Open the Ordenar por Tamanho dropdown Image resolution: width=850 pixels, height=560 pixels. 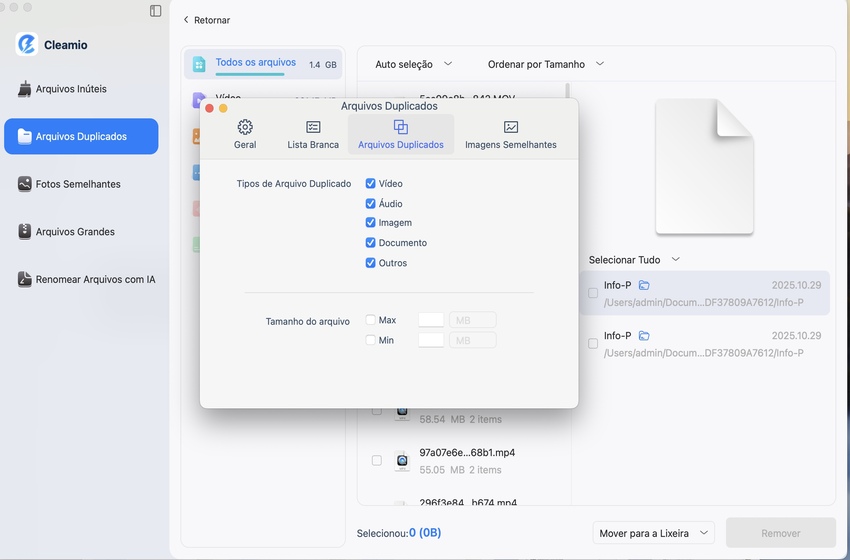546,64
